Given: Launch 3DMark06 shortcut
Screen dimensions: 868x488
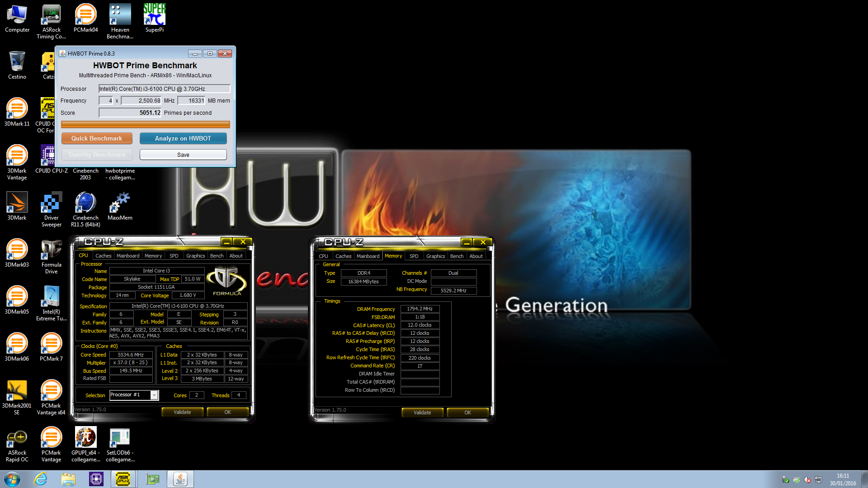Looking at the screenshot, I should pyautogui.click(x=17, y=348).
